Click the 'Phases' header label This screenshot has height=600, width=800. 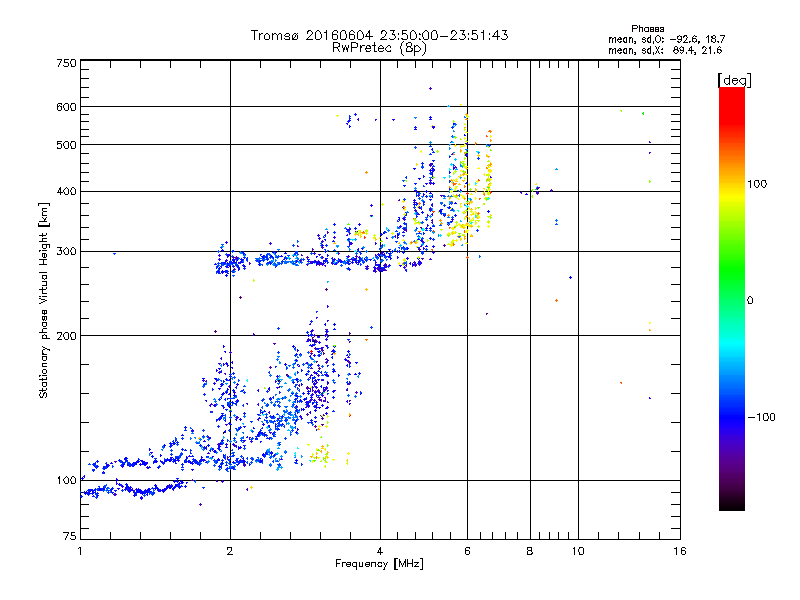[647, 29]
